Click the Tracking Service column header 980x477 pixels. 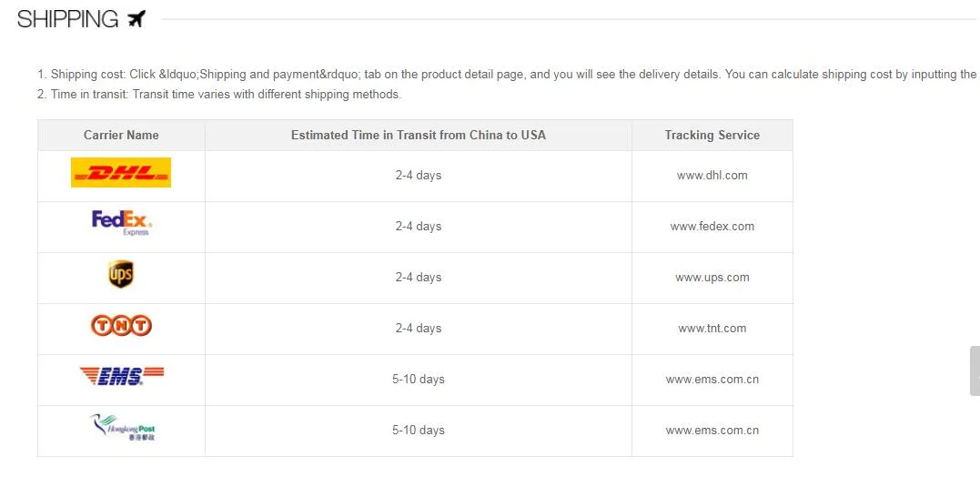point(712,135)
